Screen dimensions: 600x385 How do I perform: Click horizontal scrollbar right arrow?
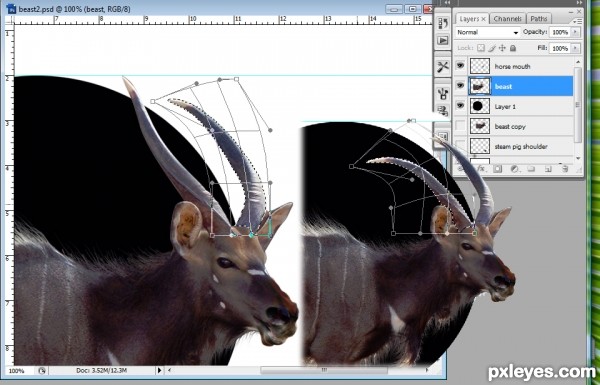click(x=426, y=370)
